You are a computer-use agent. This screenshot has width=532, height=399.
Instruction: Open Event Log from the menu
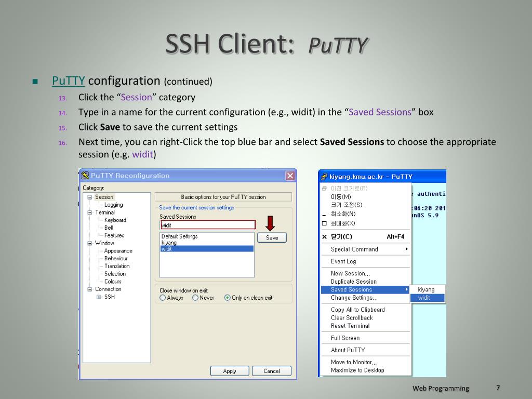click(365, 261)
